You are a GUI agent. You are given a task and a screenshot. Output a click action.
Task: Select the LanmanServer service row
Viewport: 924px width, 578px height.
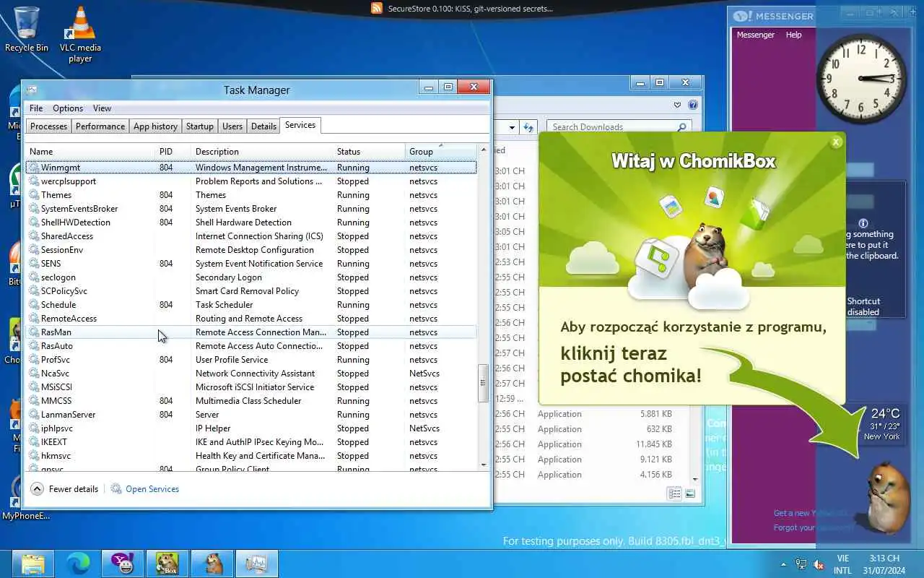[251, 415]
